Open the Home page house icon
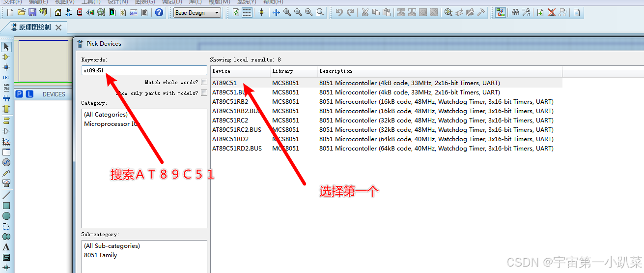 pos(58,13)
